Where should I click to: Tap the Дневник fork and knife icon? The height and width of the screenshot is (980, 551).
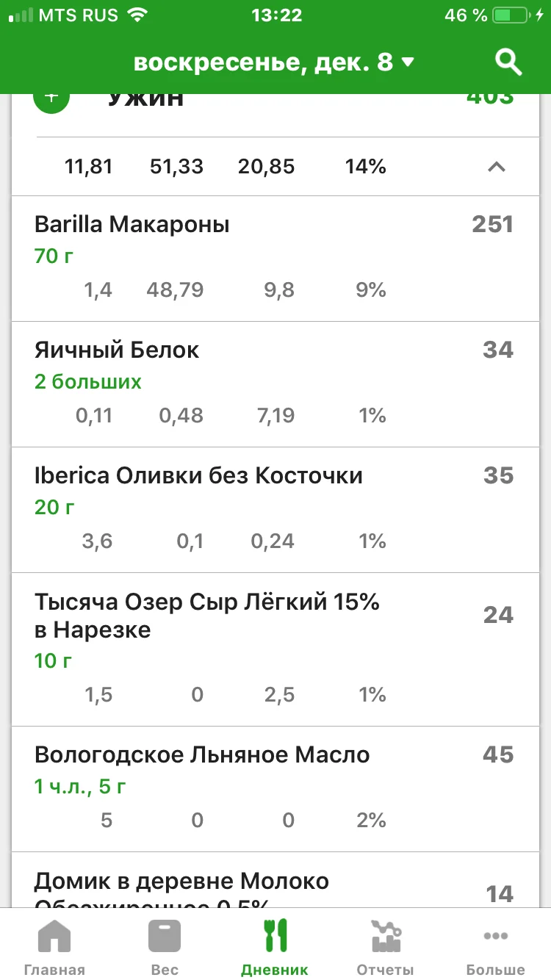[x=275, y=938]
